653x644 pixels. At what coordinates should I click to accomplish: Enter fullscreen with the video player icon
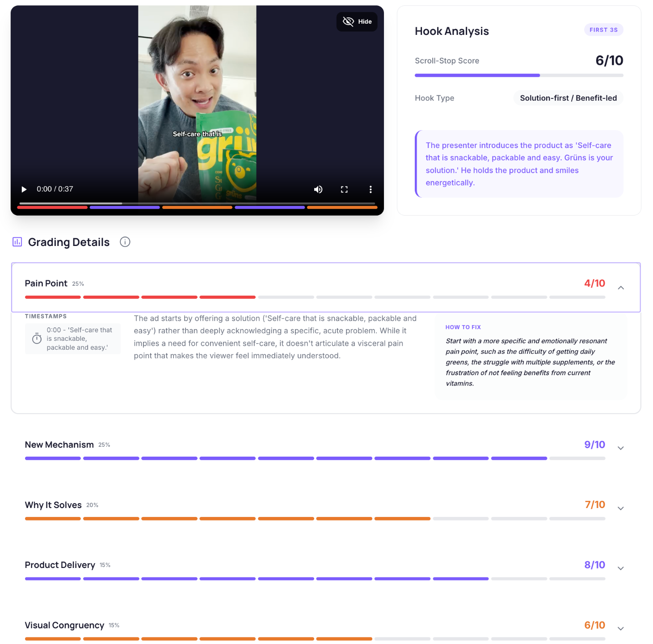[x=344, y=189]
